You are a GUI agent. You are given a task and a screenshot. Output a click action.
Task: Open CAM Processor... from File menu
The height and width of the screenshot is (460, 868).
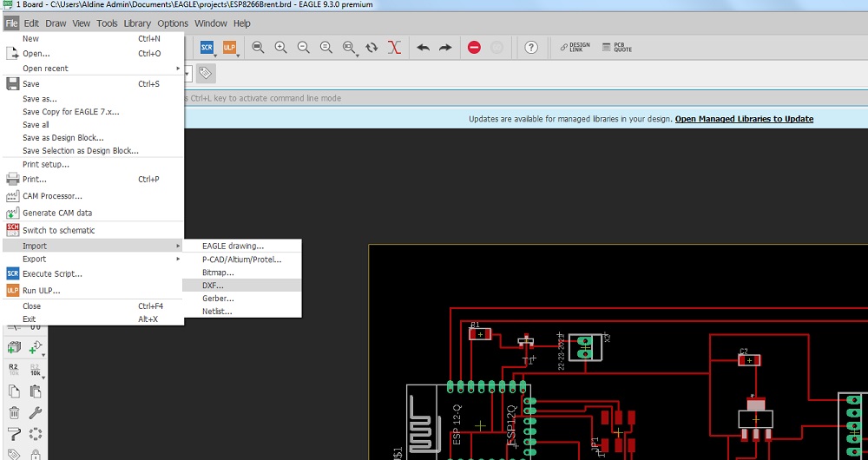[93, 196]
